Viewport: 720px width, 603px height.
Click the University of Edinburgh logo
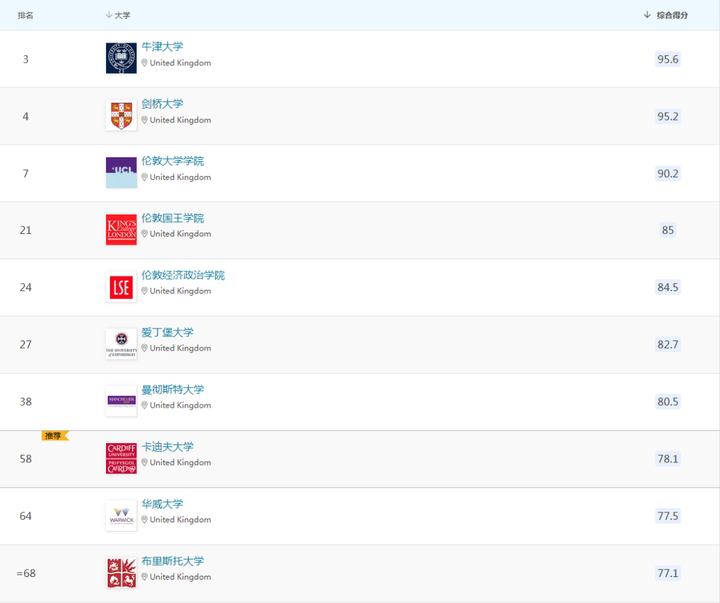point(121,344)
